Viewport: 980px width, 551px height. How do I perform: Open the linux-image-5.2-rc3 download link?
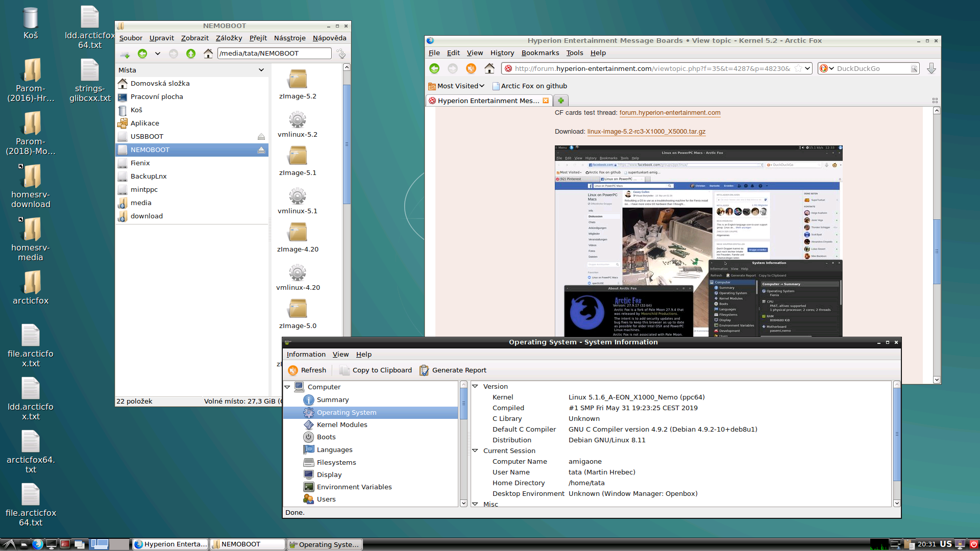[646, 132]
